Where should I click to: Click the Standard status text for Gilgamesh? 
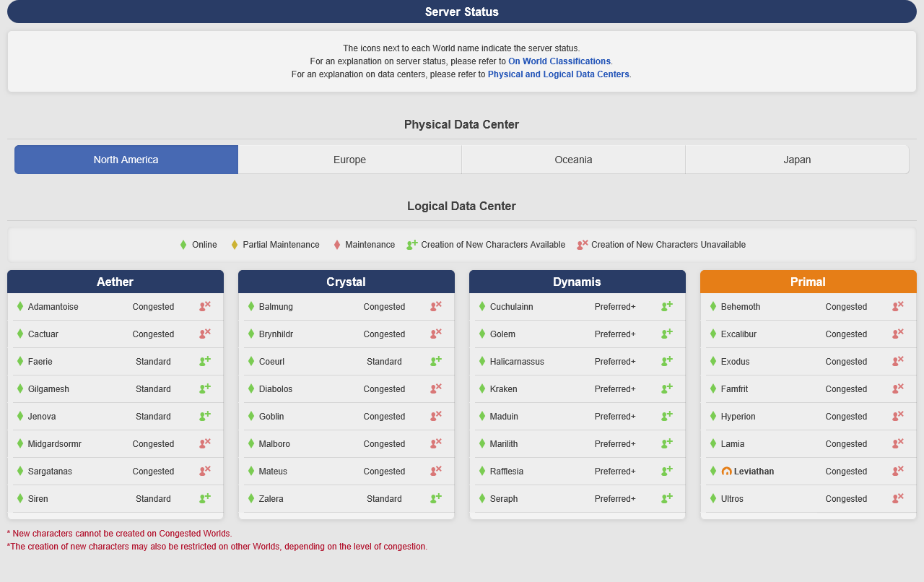pos(153,389)
